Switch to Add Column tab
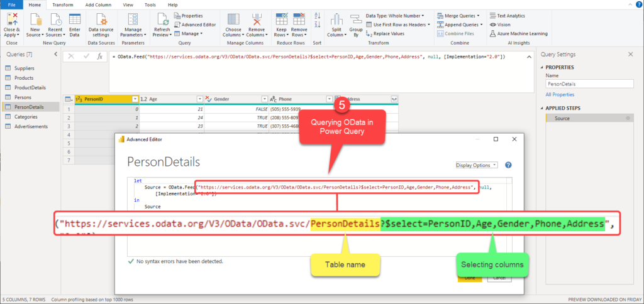The image size is (644, 304). [x=97, y=5]
